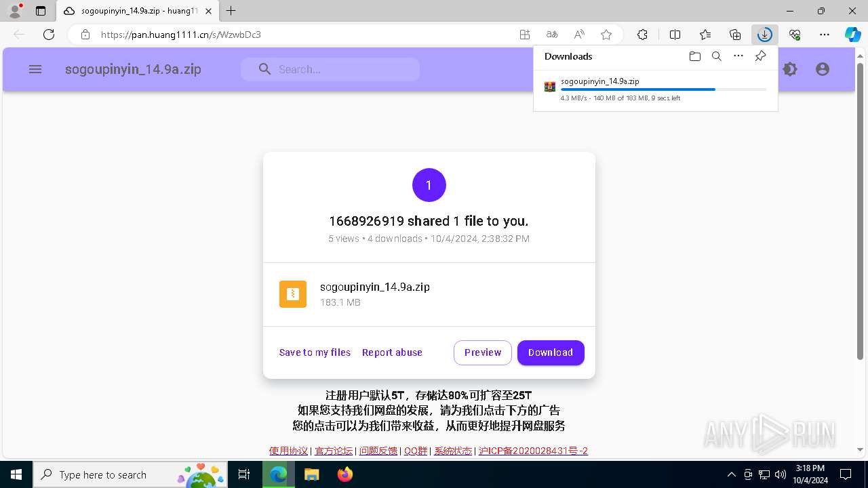The image size is (868, 488).
Task: Pin the Downloads panel
Action: (x=761, y=56)
